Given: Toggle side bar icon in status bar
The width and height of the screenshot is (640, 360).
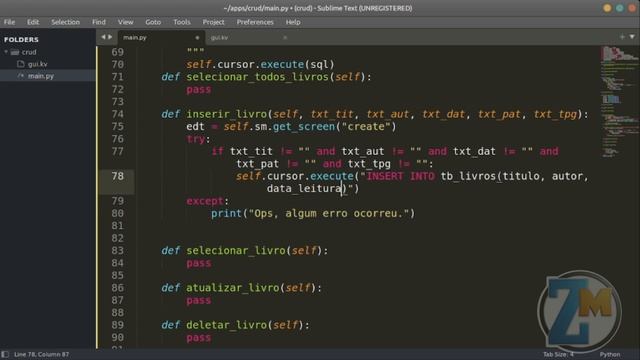Looking at the screenshot, I should [x=5, y=354].
